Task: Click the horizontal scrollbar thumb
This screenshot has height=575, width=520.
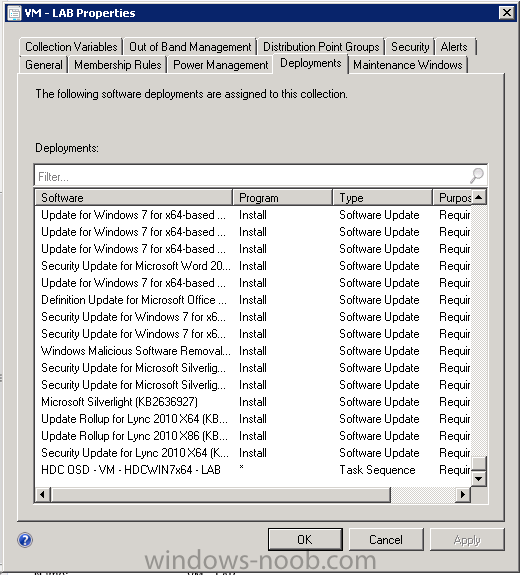Action: pyautogui.click(x=221, y=495)
